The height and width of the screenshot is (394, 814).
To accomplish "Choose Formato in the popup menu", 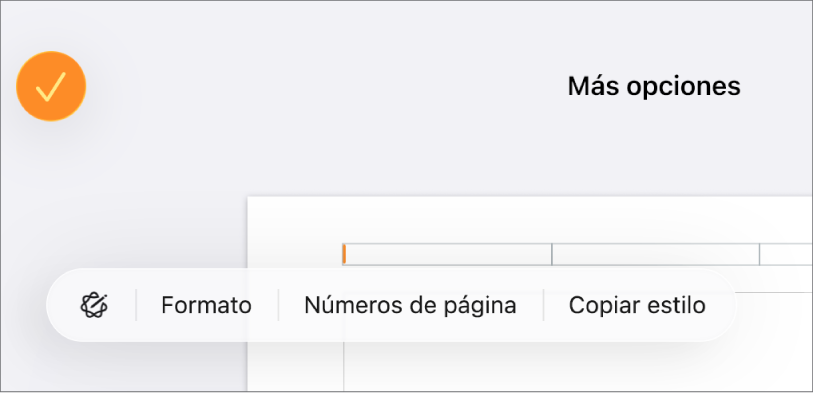I will click(206, 305).
